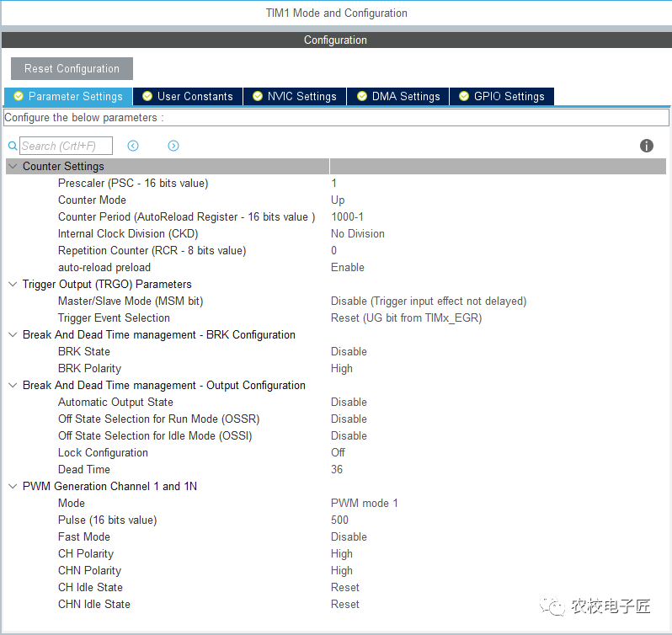Edit the Prescaler value 1
Viewport: 672px width, 635px height.
[x=333, y=184]
